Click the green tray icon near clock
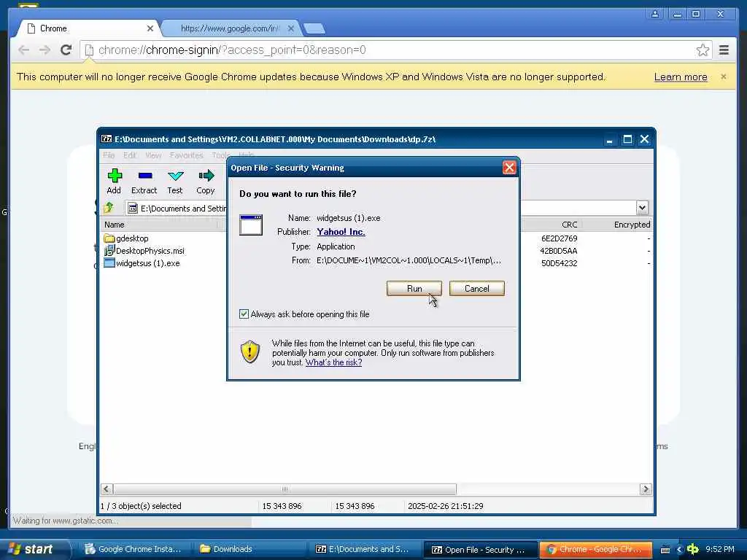Image resolution: width=747 pixels, height=560 pixels. pos(693,549)
